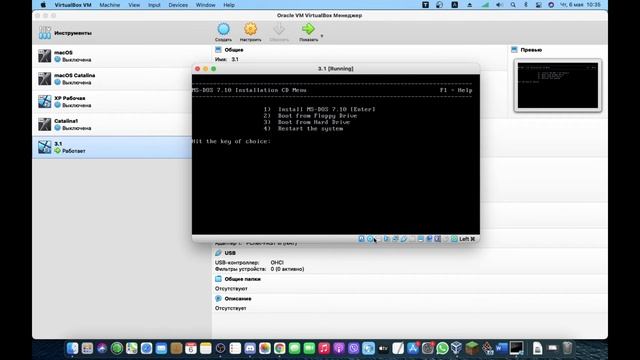Open App Store from the Dock

click(x=413, y=348)
